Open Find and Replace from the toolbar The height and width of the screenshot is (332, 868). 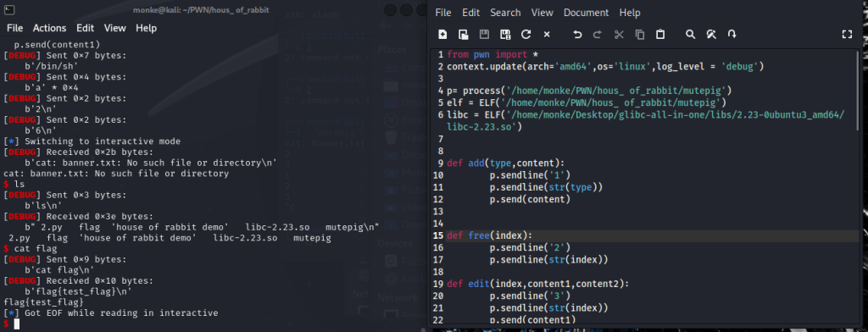(x=711, y=35)
